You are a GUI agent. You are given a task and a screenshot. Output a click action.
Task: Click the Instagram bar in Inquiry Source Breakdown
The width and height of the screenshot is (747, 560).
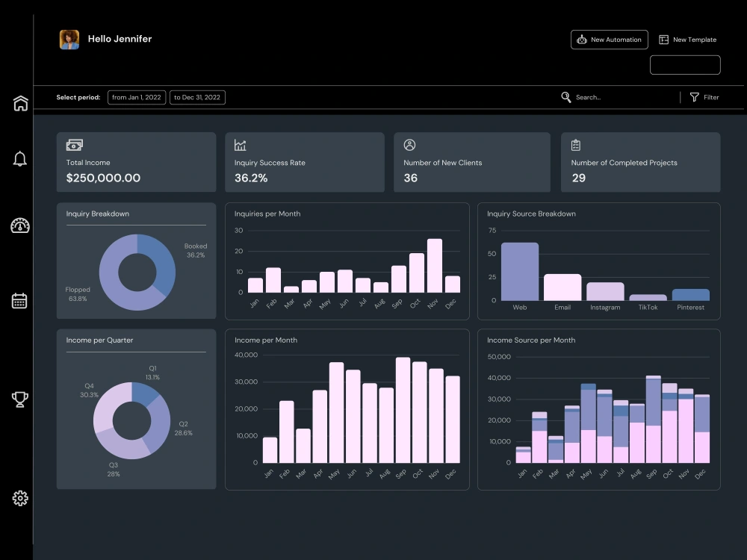pos(605,291)
